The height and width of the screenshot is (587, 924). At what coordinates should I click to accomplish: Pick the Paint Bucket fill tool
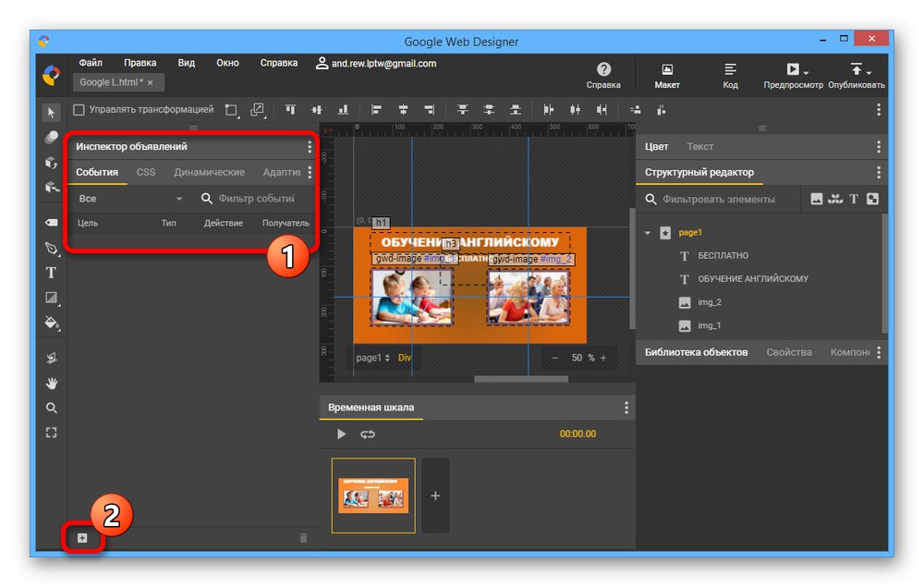(x=52, y=323)
